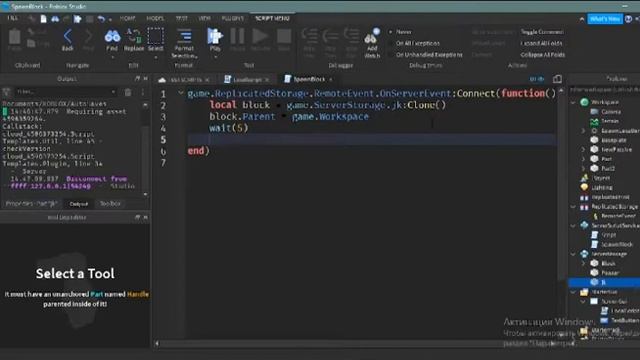The image size is (640, 360).
Task: Collapse the ReplicatedStorage tree node
Action: 573,207
